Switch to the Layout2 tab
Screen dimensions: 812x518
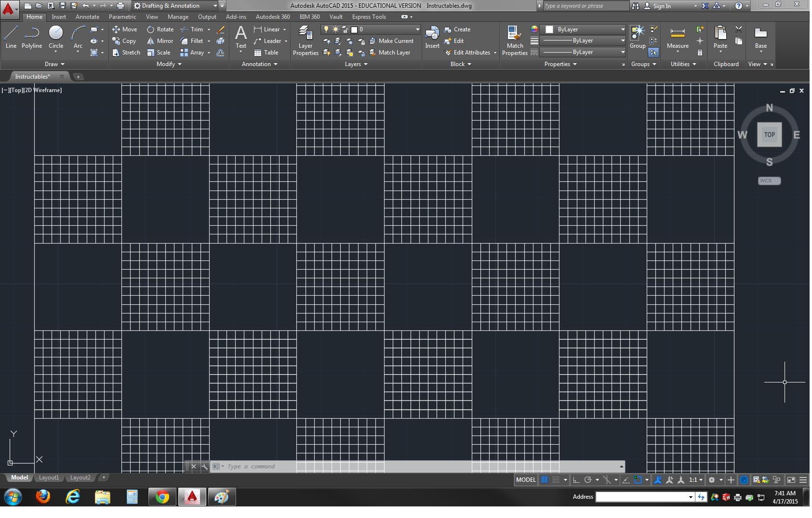point(80,477)
